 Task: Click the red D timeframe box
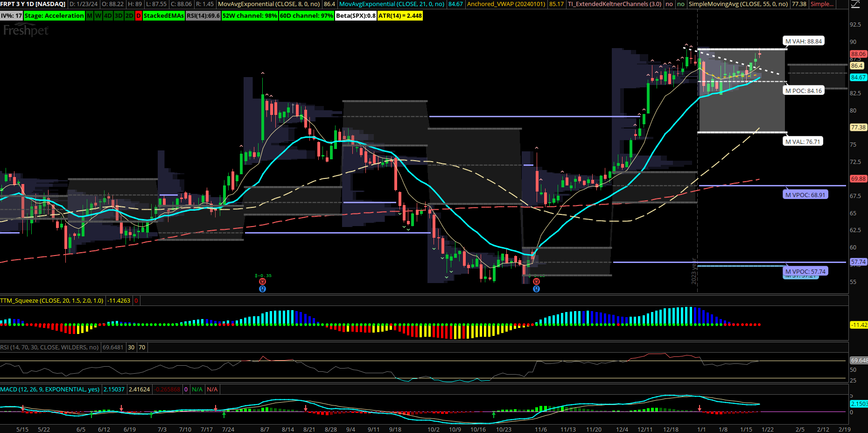(x=139, y=15)
